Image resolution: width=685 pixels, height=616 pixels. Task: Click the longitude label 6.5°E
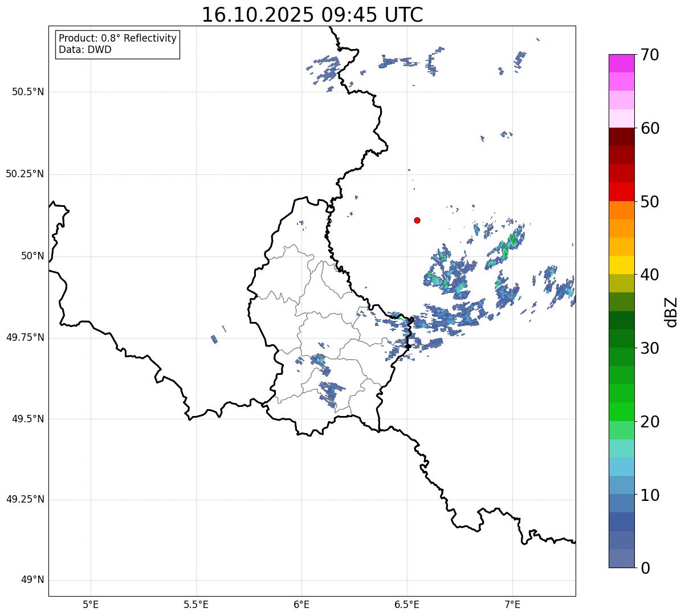point(407,605)
